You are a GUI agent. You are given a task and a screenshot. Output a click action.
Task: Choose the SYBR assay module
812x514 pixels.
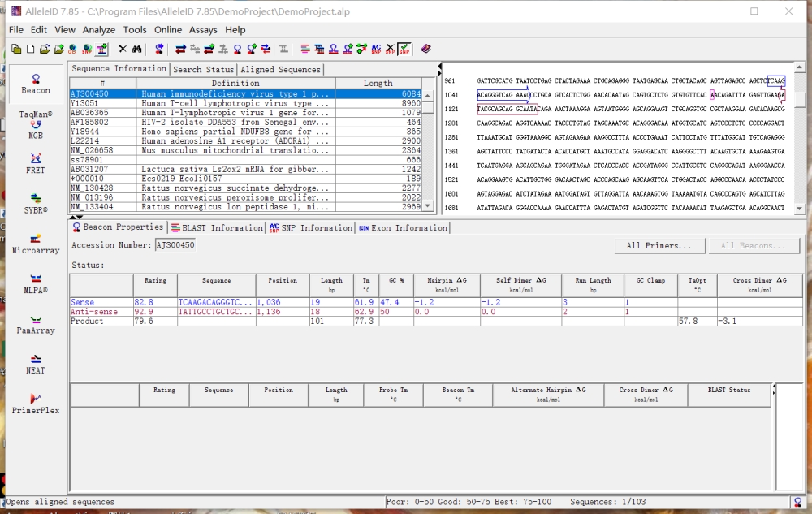click(35, 204)
